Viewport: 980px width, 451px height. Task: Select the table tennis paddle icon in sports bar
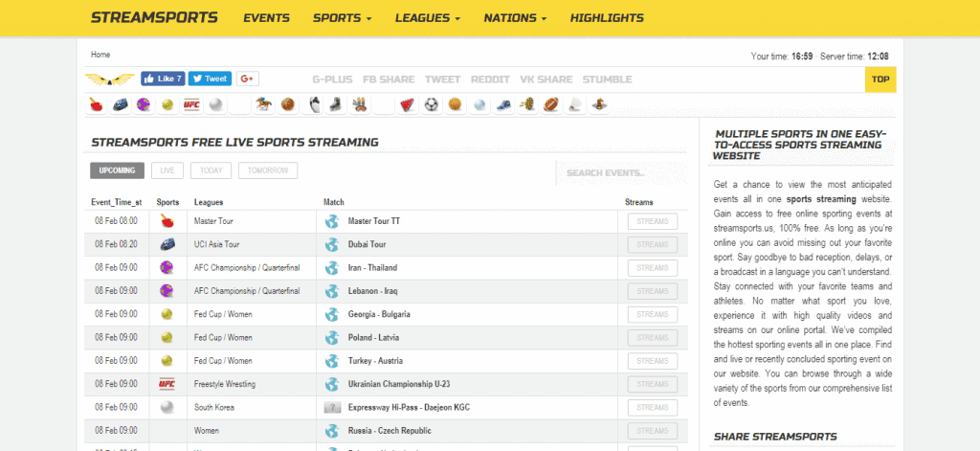click(x=97, y=105)
